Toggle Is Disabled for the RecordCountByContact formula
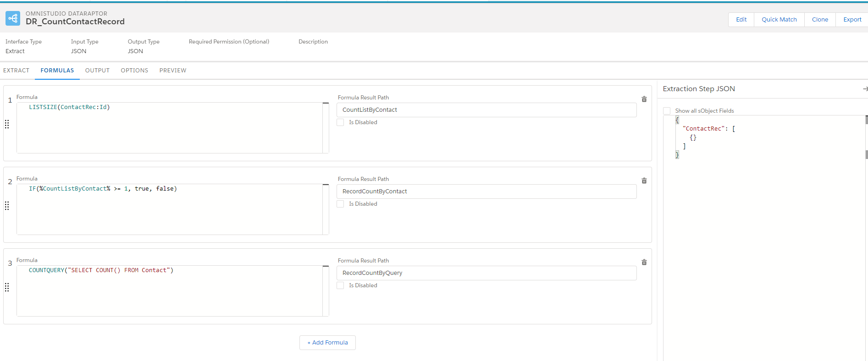This screenshot has width=868, height=361. (x=340, y=204)
